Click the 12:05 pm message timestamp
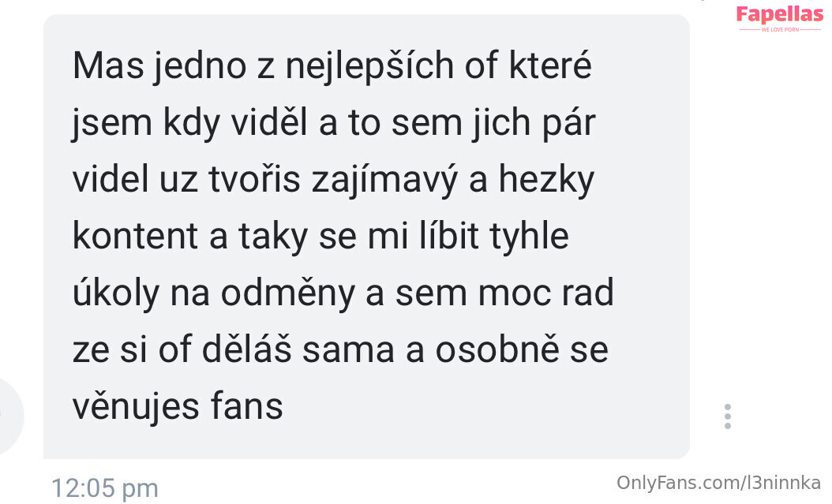The width and height of the screenshot is (832, 504). [x=104, y=488]
